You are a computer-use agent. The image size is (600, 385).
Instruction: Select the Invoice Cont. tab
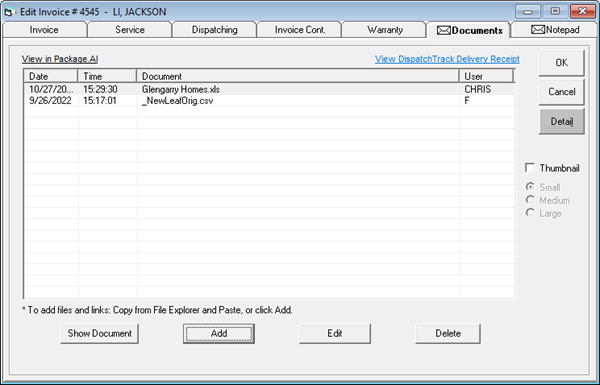pyautogui.click(x=300, y=30)
